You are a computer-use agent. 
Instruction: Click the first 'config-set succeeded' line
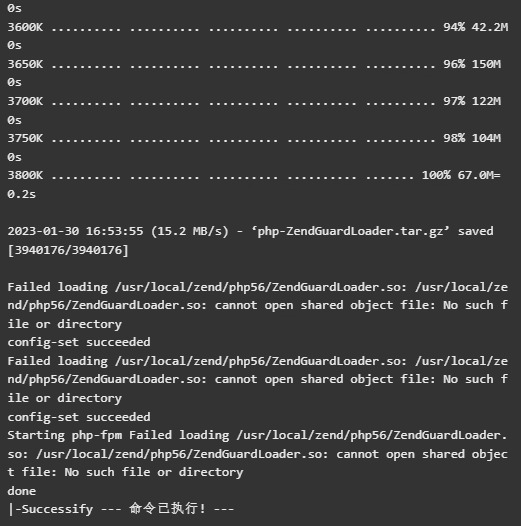[79, 342]
